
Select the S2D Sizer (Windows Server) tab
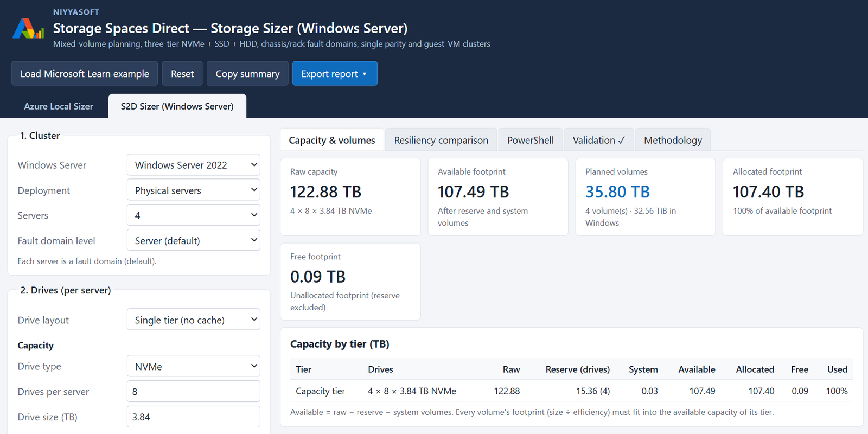[177, 106]
